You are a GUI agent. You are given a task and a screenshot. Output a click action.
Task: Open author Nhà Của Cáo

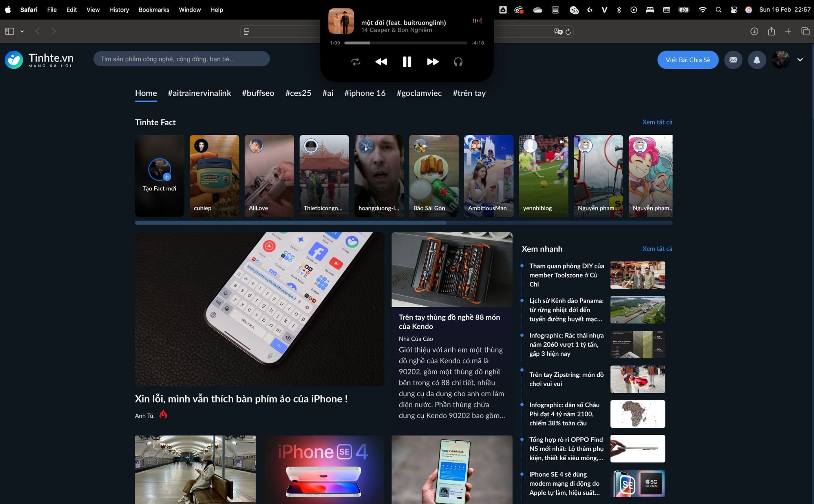(416, 339)
